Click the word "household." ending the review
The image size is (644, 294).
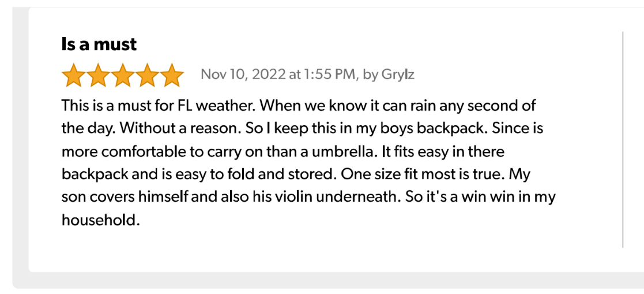100,220
